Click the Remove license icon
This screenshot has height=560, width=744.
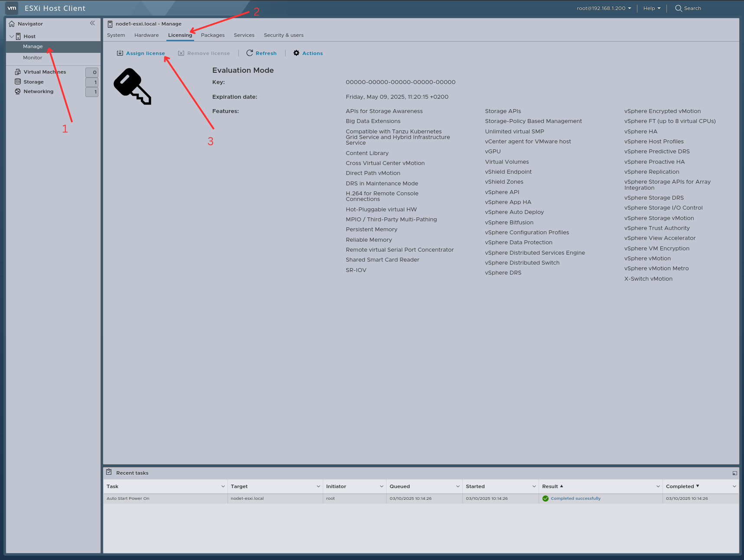[181, 53]
